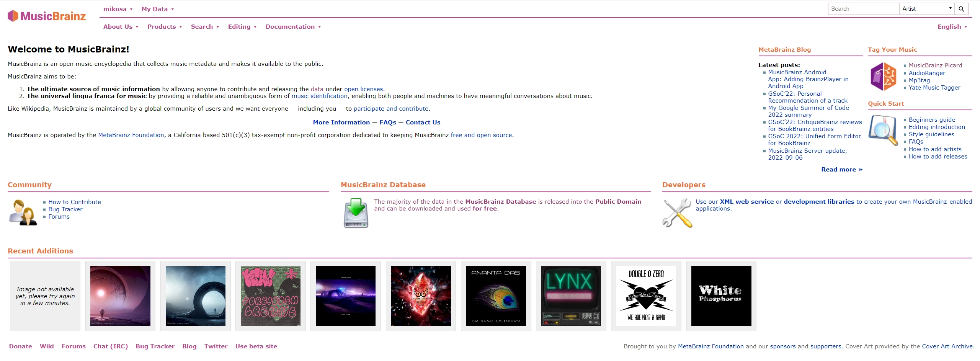Click How to add releases

[938, 156]
